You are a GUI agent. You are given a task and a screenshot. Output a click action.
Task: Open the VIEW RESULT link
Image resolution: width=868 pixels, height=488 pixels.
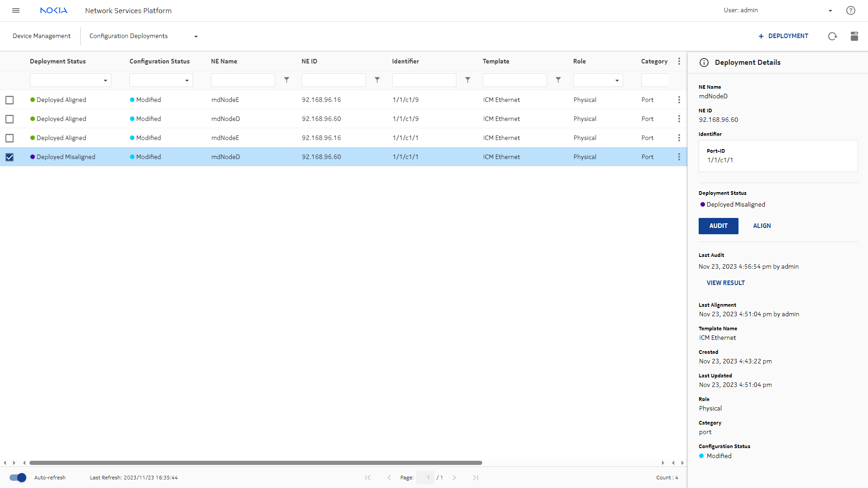[725, 283]
